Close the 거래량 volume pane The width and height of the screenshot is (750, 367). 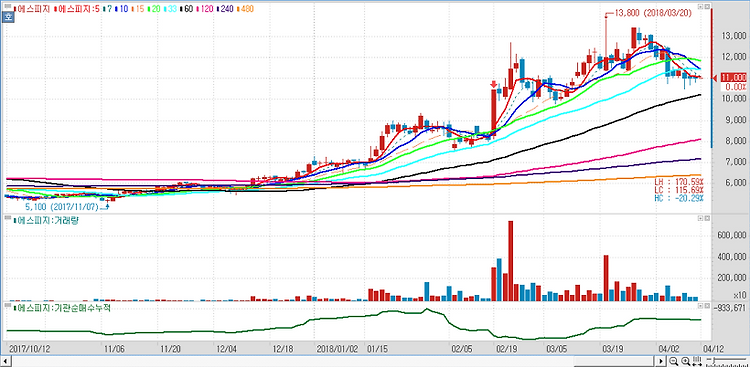706,218
